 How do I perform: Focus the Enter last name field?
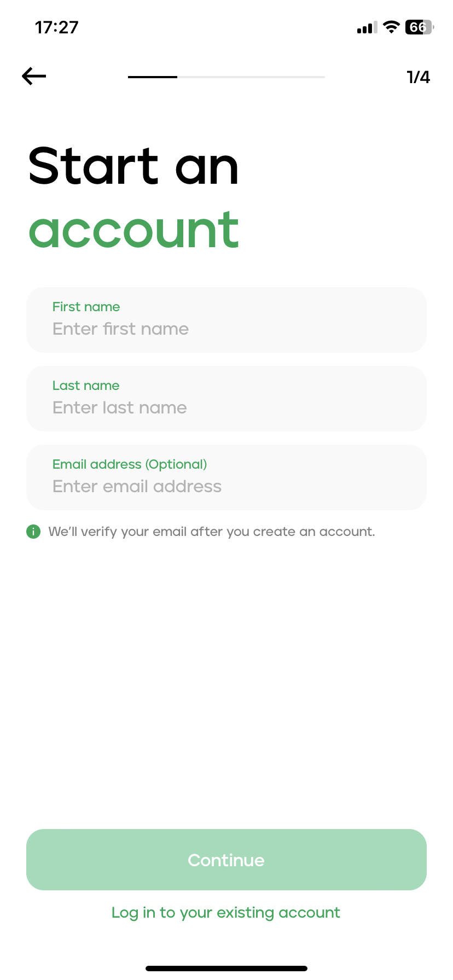point(226,408)
